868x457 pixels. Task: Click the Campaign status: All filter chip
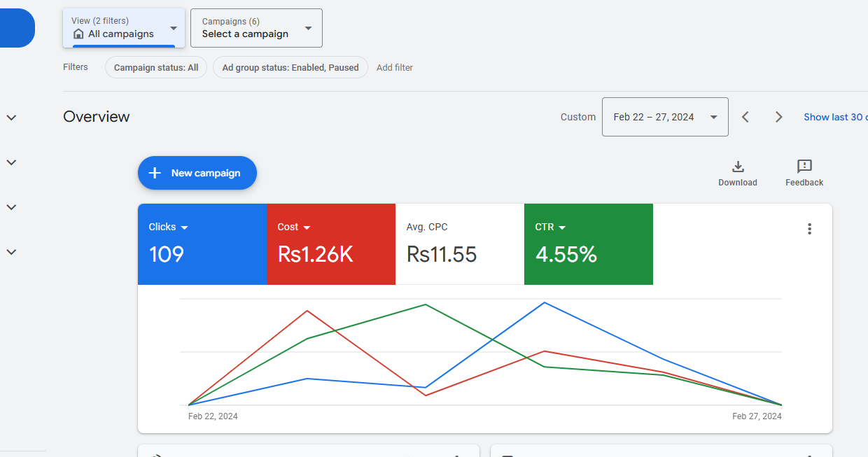tap(156, 68)
